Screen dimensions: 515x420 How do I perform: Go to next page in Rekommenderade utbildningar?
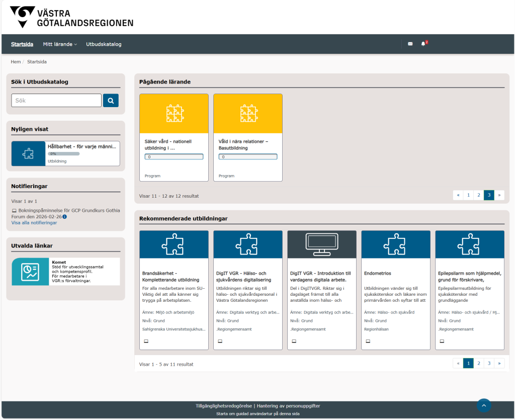[499, 363]
